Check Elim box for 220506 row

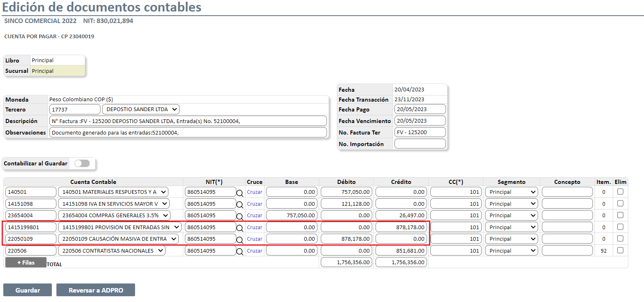620,250
